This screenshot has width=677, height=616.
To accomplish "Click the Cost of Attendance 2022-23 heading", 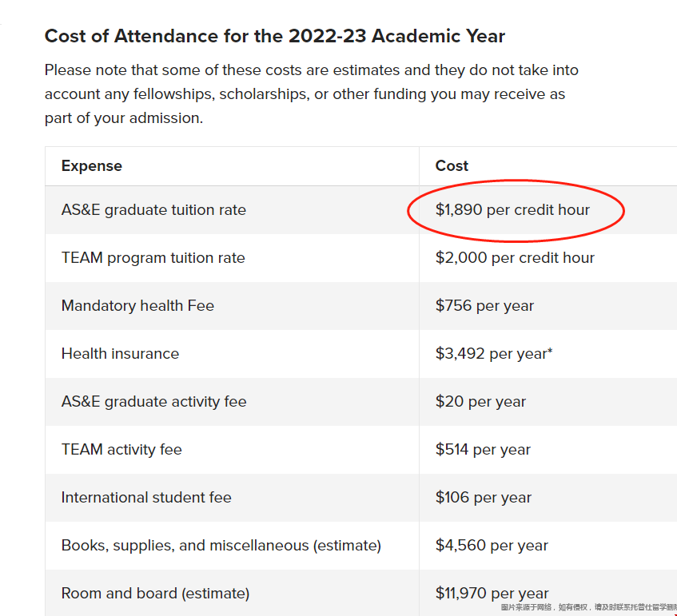I will tap(275, 36).
